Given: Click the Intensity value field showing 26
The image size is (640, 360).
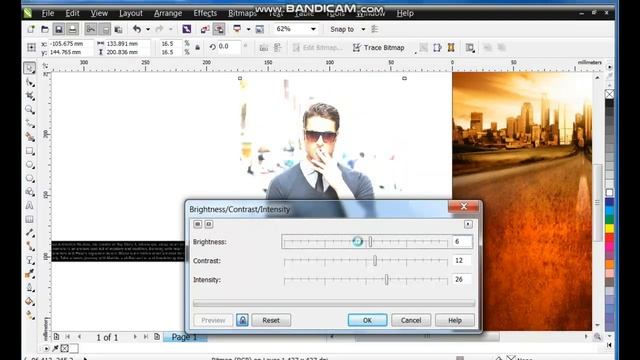Looking at the screenshot, I should (462, 280).
